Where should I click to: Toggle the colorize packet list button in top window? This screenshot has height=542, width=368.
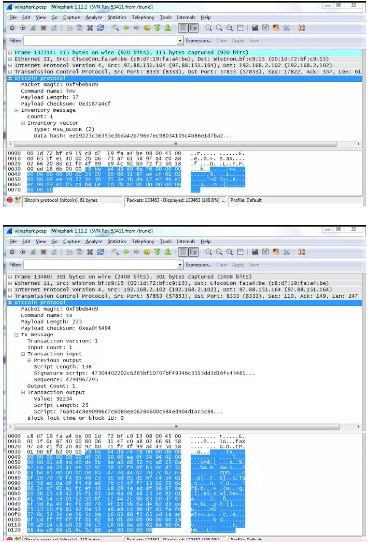183,28
